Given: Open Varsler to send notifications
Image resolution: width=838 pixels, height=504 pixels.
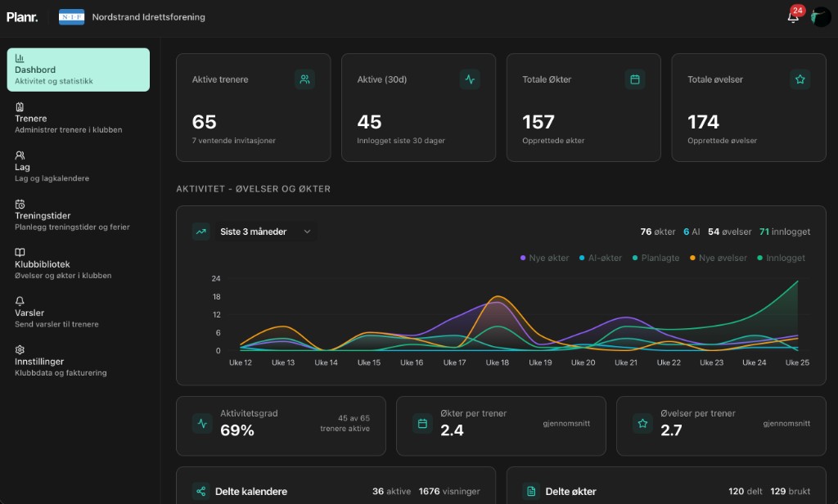Looking at the screenshot, I should click(78, 313).
